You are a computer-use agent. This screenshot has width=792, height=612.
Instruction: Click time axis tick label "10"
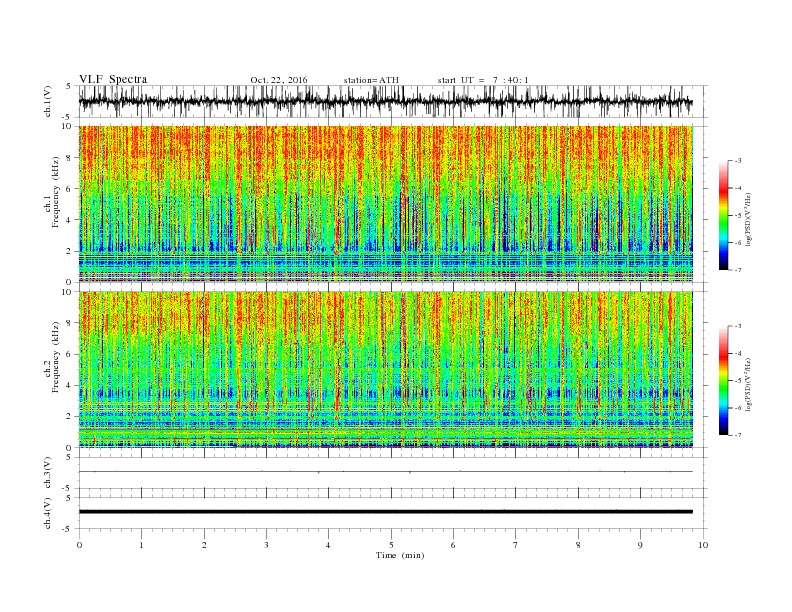[703, 545]
